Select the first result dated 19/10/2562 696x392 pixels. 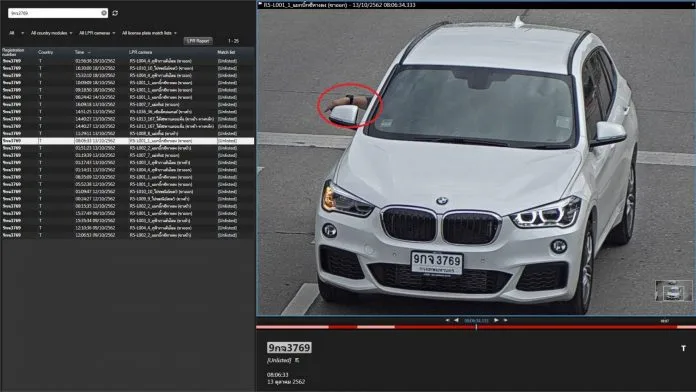tap(128, 61)
